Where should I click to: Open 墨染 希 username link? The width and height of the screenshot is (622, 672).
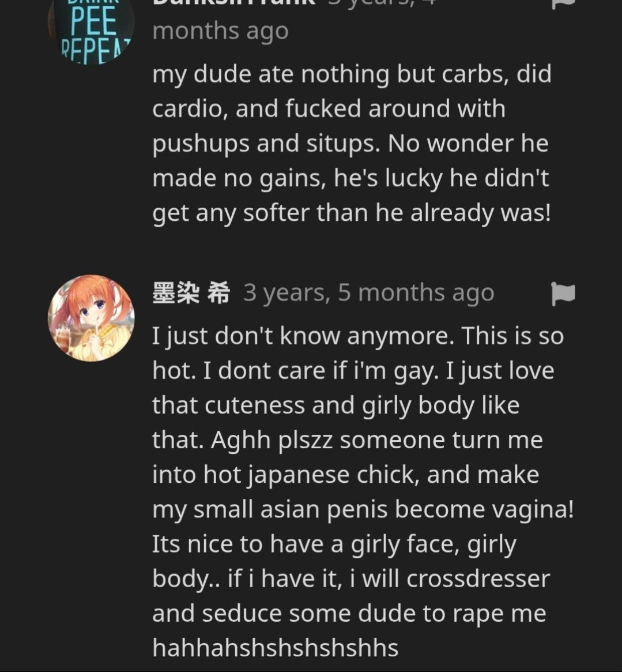click(191, 292)
